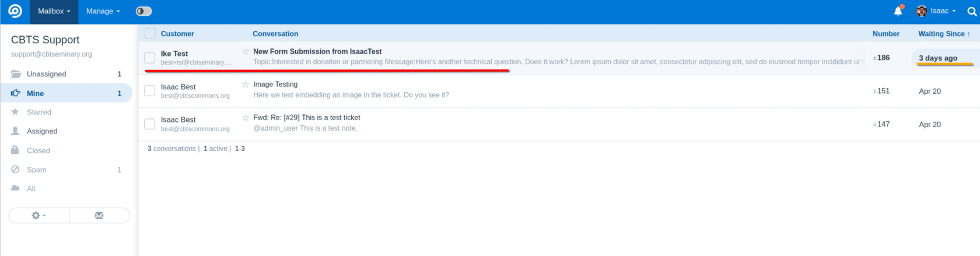Toggle the switch next to Manage
The width and height of the screenshot is (980, 256).
143,11
